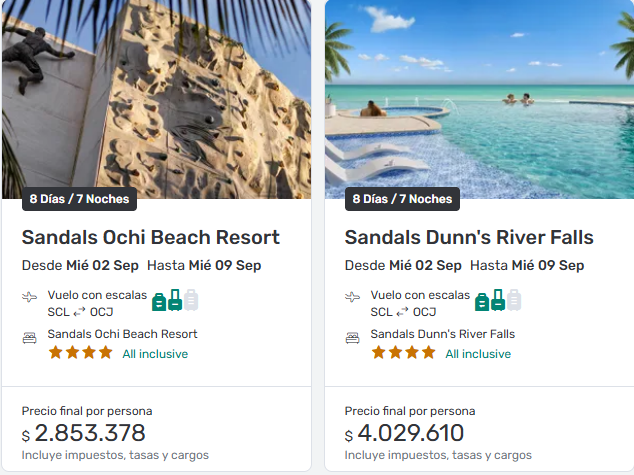Image resolution: width=634 pixels, height=475 pixels.
Task: Click grey checked-bag icon on Ochi Beach card
Action: pos(191,300)
